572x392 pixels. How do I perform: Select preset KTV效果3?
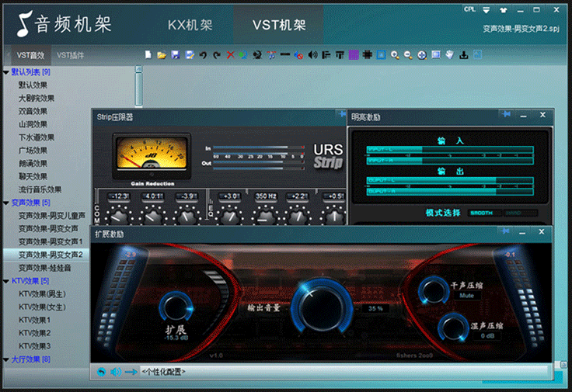[x=35, y=346]
